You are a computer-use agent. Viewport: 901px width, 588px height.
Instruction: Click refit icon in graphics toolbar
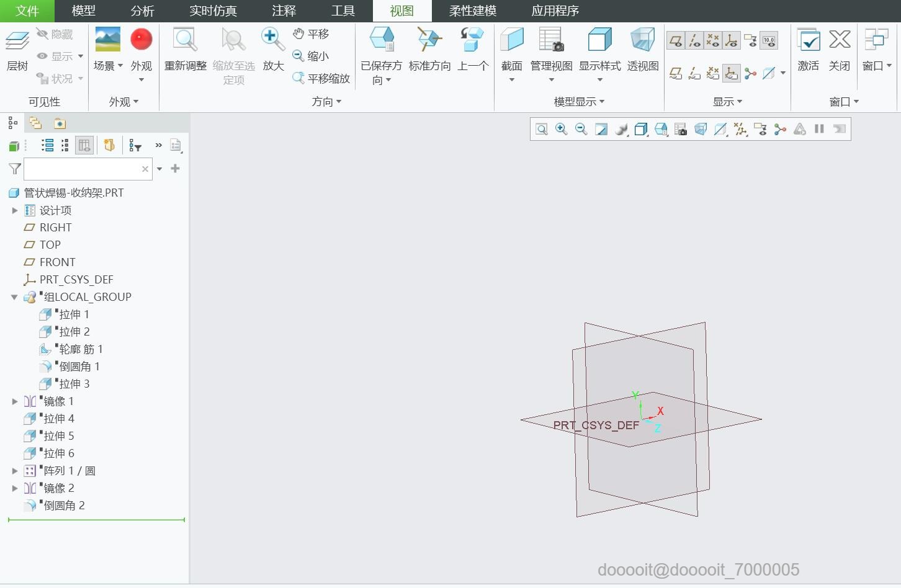coord(542,129)
